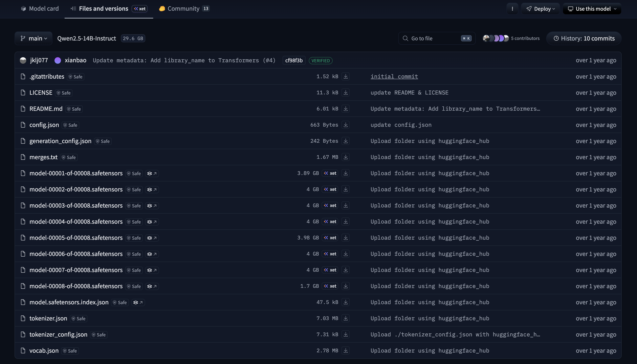637x364 pixels.
Task: Open the Deploy dropdown
Action: click(540, 8)
